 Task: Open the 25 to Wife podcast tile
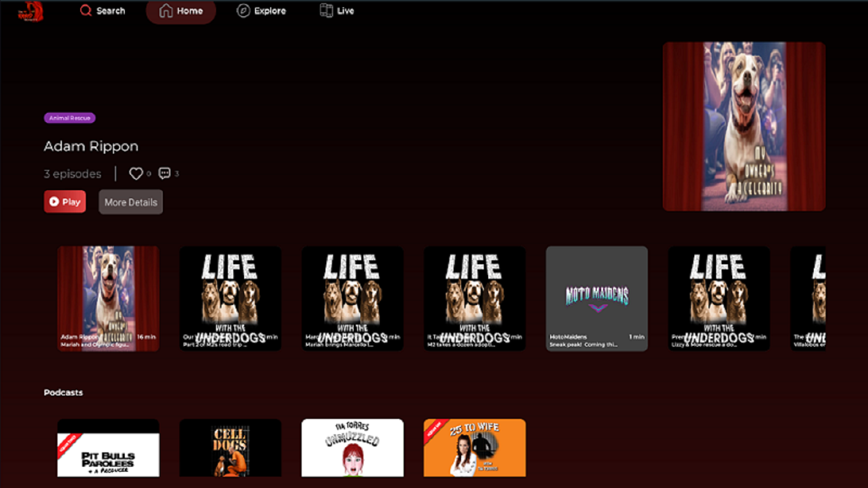tap(474, 448)
